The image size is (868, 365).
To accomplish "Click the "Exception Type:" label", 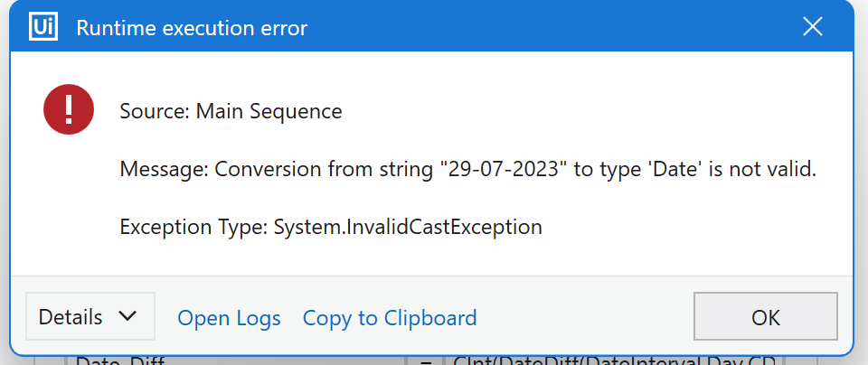I will point(193,228).
